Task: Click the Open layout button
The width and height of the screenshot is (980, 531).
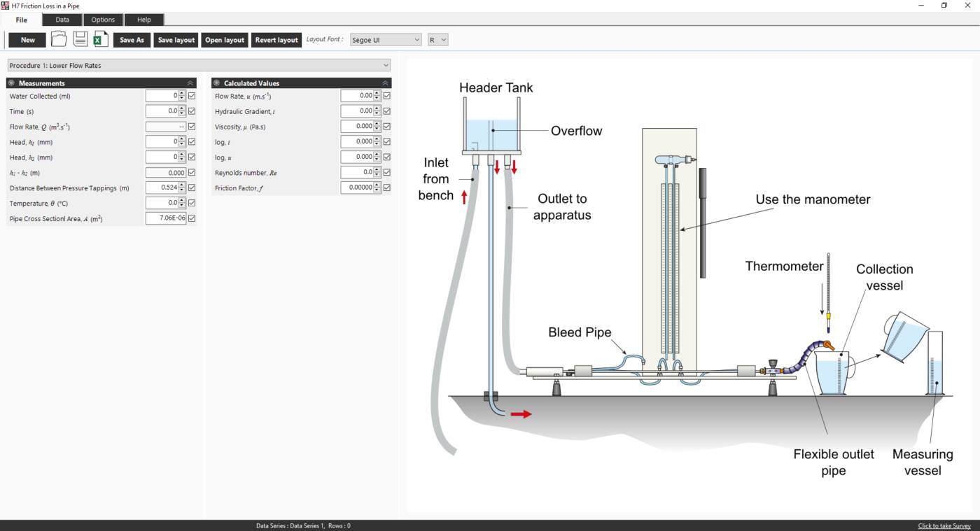Action: 225,40
